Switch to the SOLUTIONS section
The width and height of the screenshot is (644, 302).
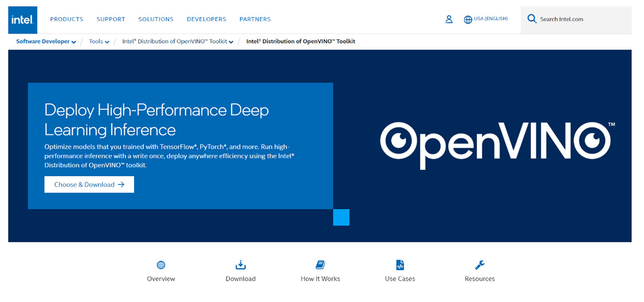156,19
